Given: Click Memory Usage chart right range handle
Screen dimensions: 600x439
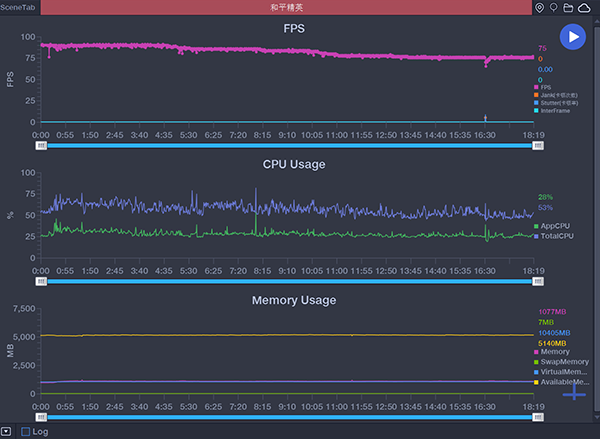Looking at the screenshot, I should point(538,417).
